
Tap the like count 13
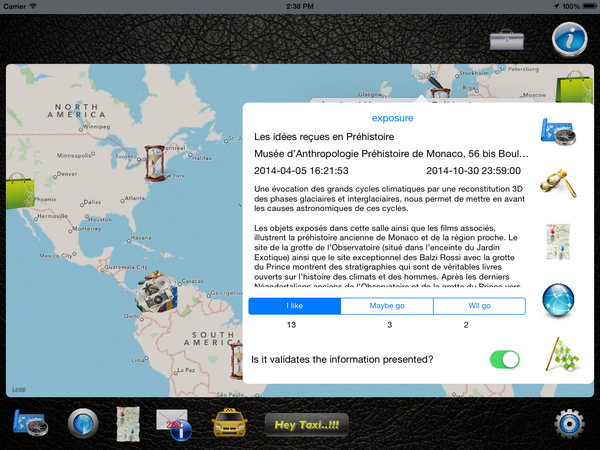coord(292,325)
